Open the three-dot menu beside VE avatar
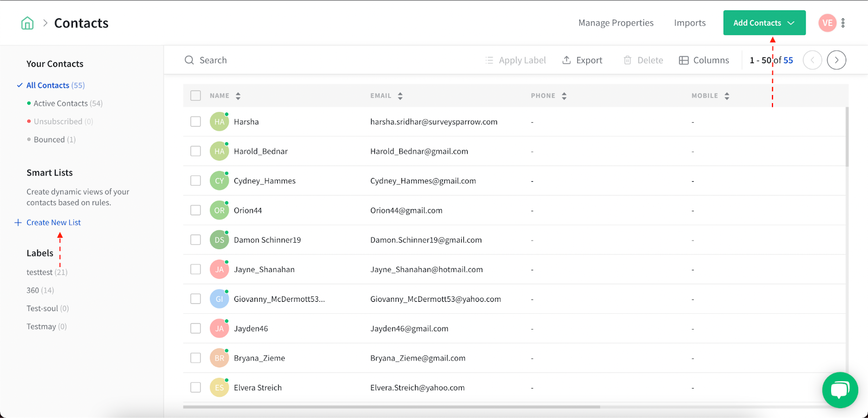The width and height of the screenshot is (868, 418). coord(843,23)
